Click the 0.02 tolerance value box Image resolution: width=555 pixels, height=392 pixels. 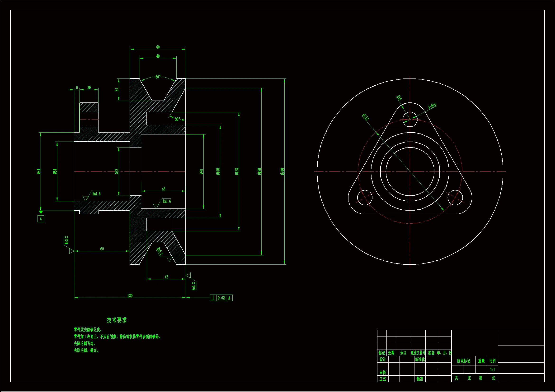click(x=221, y=298)
